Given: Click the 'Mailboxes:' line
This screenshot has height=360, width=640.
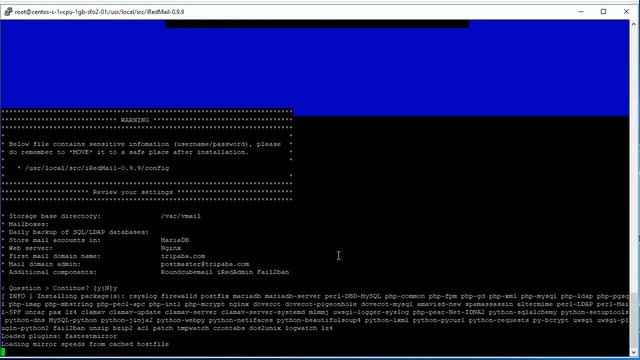Looking at the screenshot, I should [x=29, y=224].
